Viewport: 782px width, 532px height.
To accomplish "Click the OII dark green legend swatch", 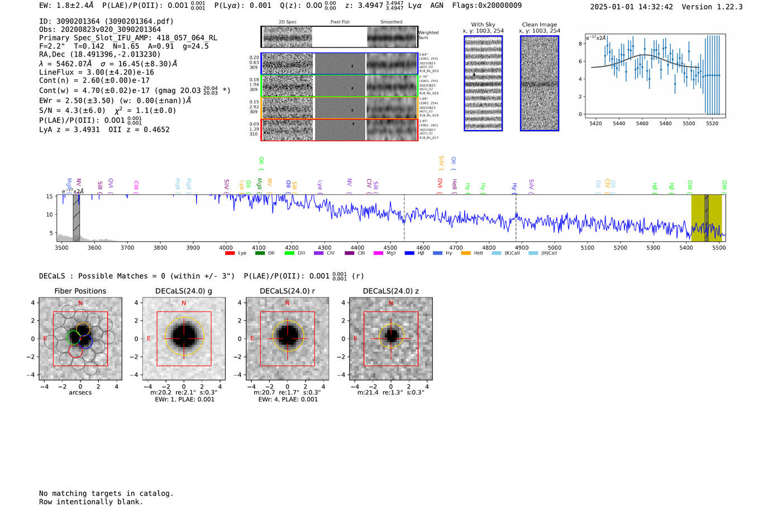I will [x=260, y=253].
